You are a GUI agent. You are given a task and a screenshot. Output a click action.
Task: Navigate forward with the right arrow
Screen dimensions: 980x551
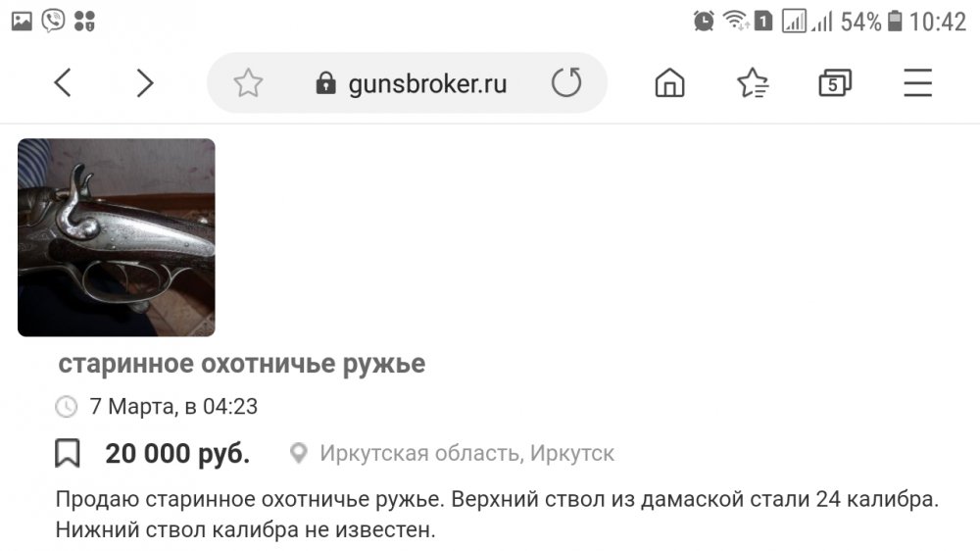click(x=145, y=83)
